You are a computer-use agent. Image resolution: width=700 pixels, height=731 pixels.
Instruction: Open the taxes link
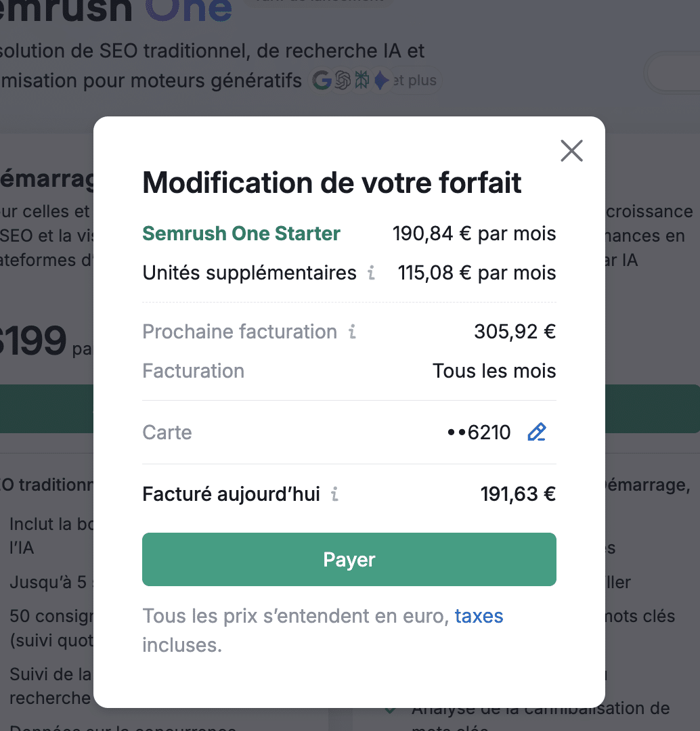(479, 616)
